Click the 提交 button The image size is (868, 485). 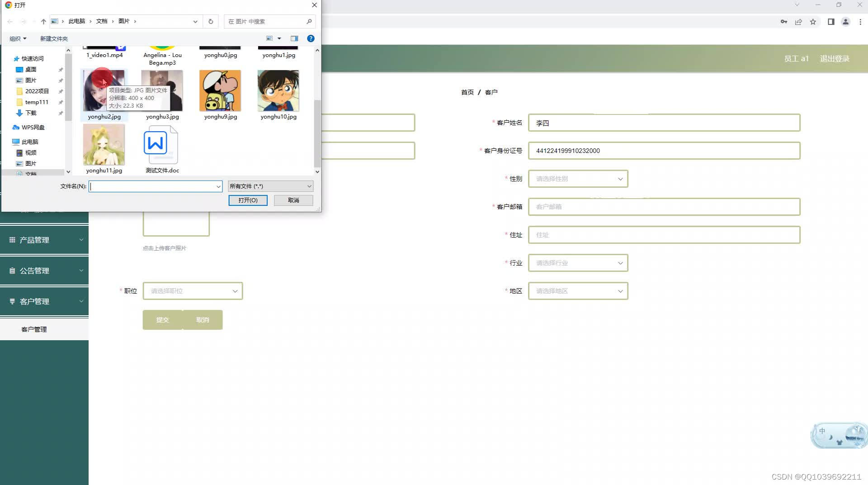pos(162,320)
